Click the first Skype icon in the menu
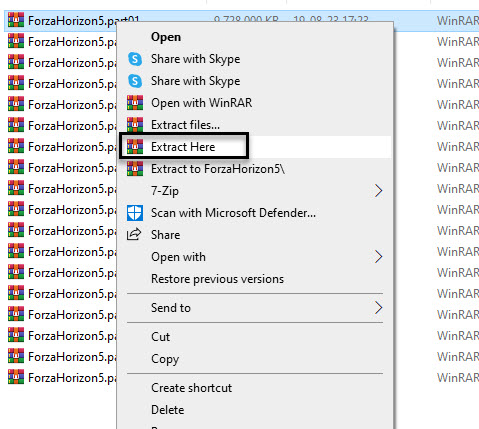The image size is (479, 429). (135, 59)
